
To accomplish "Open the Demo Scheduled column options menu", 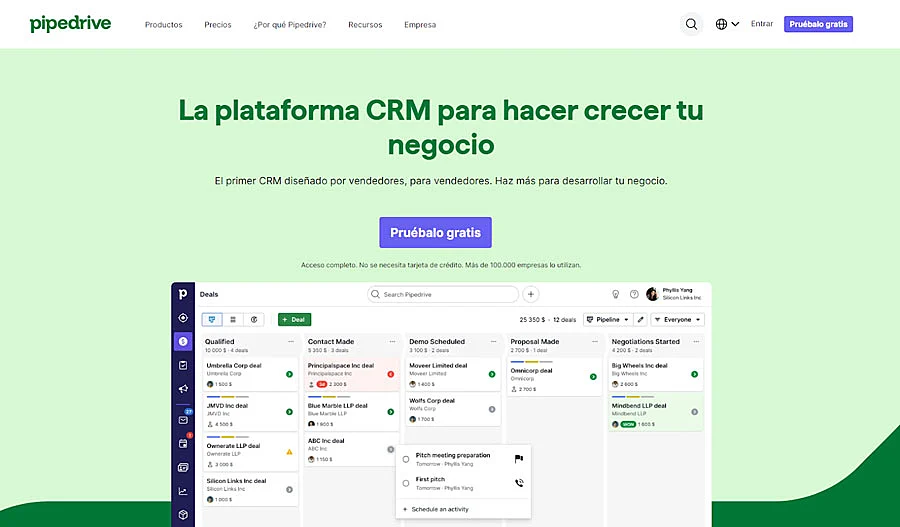I will [494, 342].
